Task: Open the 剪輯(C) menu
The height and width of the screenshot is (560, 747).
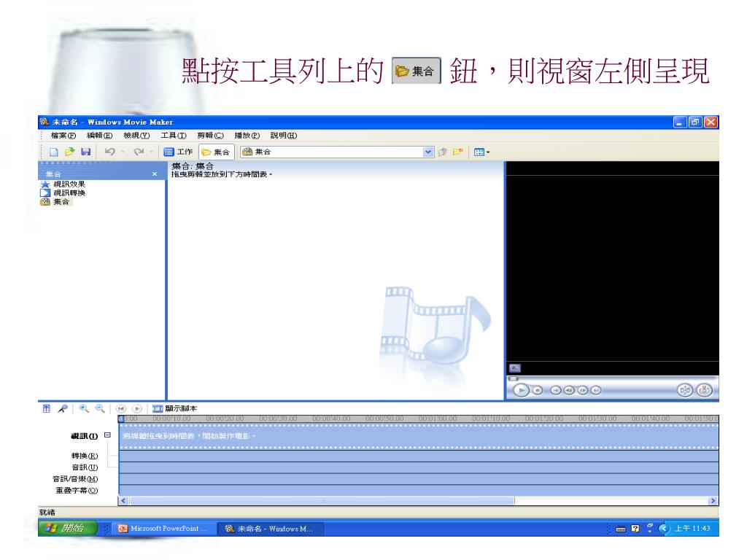Action: click(211, 136)
